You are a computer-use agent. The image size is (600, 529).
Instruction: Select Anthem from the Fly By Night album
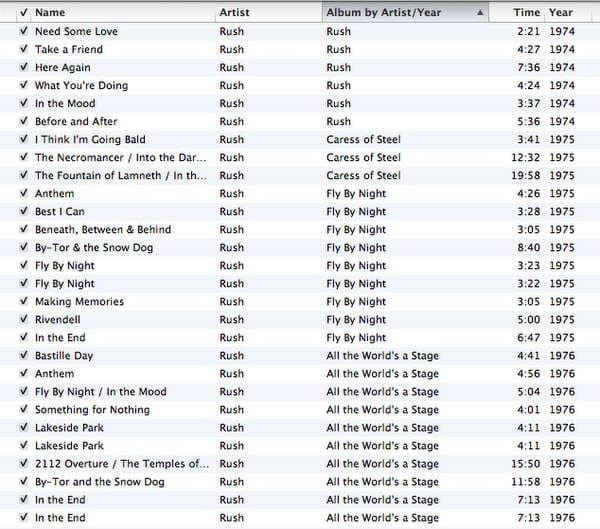coord(54,193)
